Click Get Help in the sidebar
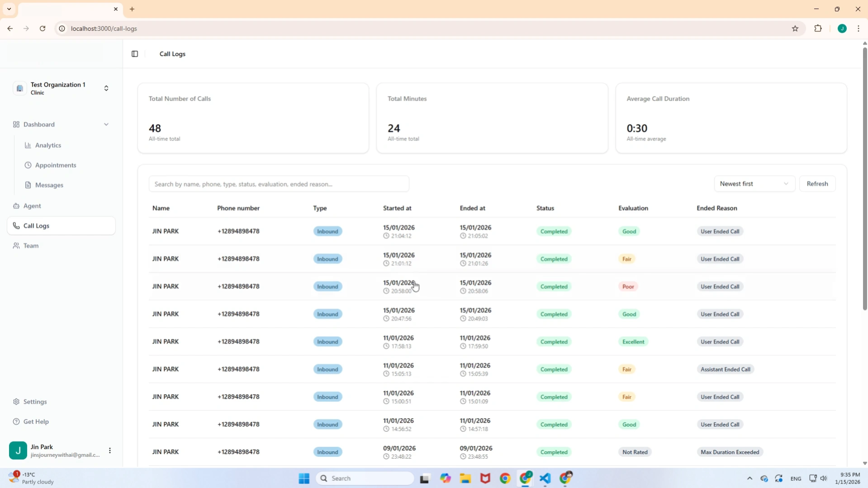 [x=36, y=422]
